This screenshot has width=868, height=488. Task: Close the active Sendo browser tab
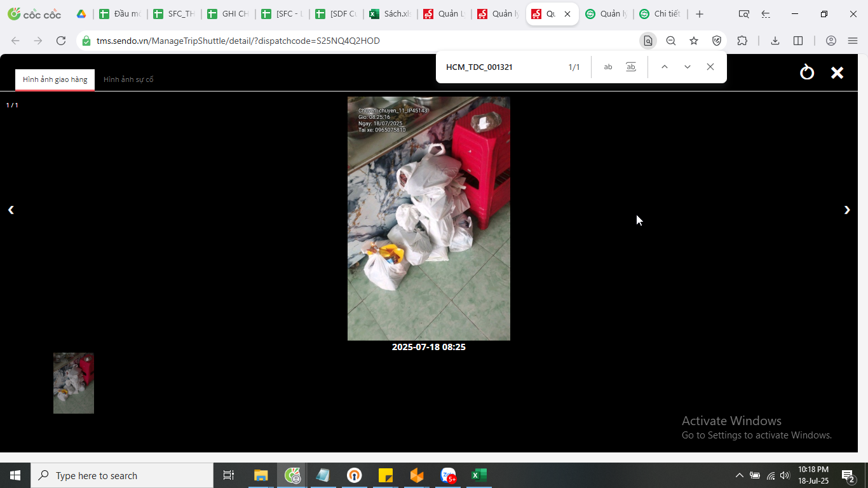(x=567, y=14)
